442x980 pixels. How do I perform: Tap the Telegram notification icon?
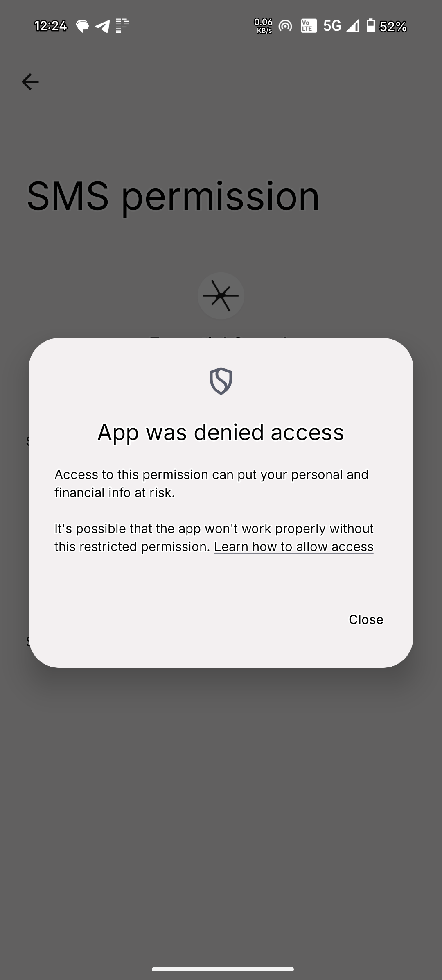(103, 26)
